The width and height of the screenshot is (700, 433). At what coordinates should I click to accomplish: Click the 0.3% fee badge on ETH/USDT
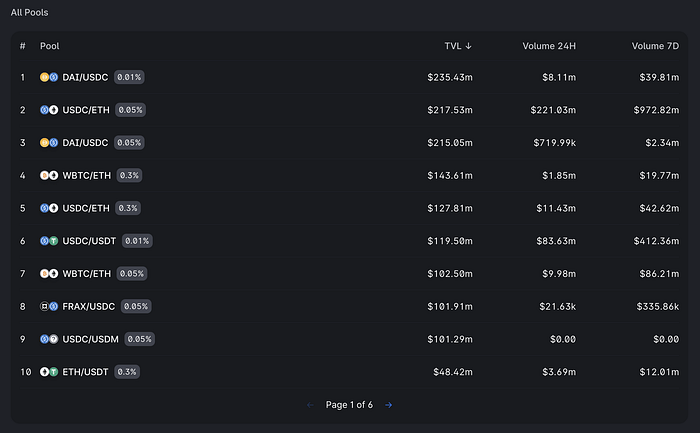(127, 372)
